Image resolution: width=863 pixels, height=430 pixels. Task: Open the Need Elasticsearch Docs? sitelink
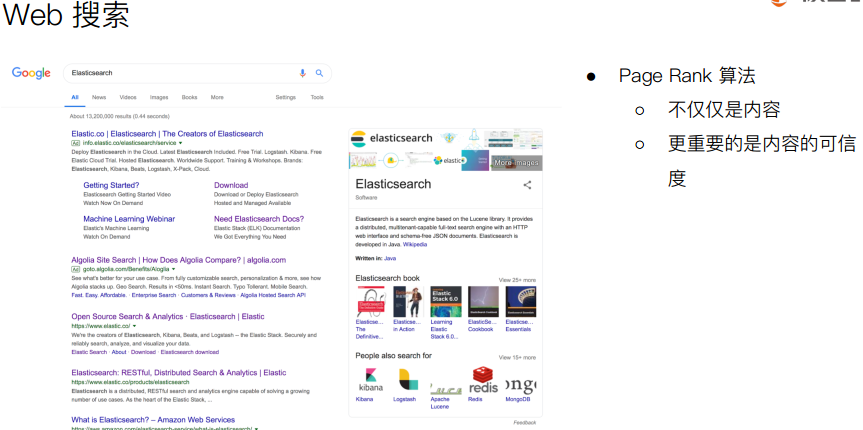click(259, 219)
